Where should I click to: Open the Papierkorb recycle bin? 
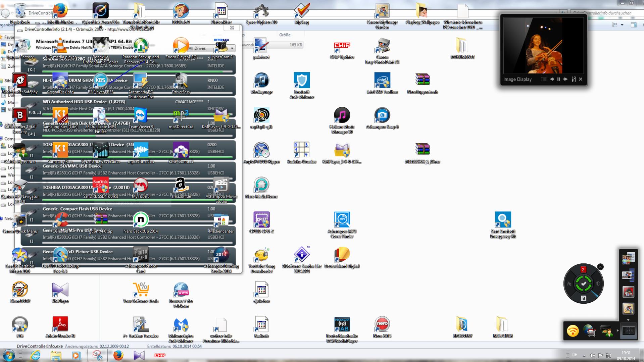(20, 13)
